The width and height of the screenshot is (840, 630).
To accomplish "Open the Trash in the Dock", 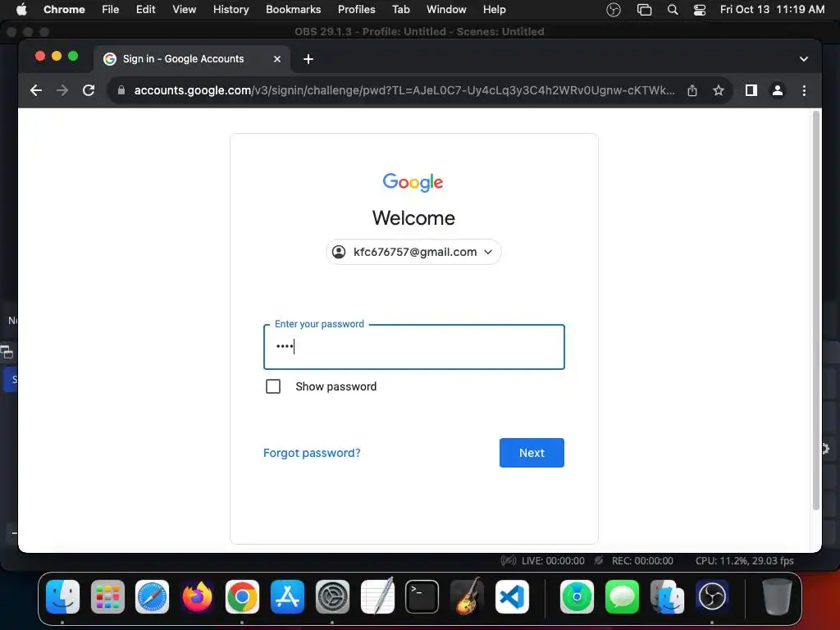I will (x=777, y=596).
